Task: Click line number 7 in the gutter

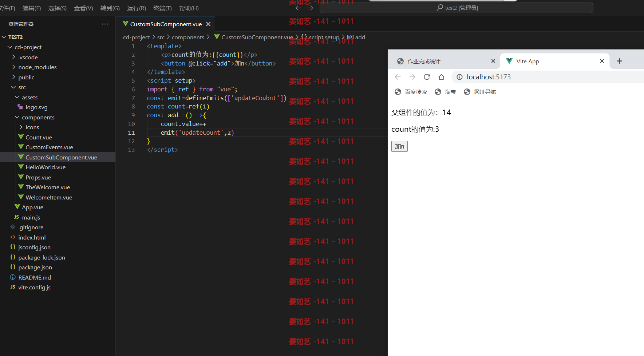Action: point(133,98)
